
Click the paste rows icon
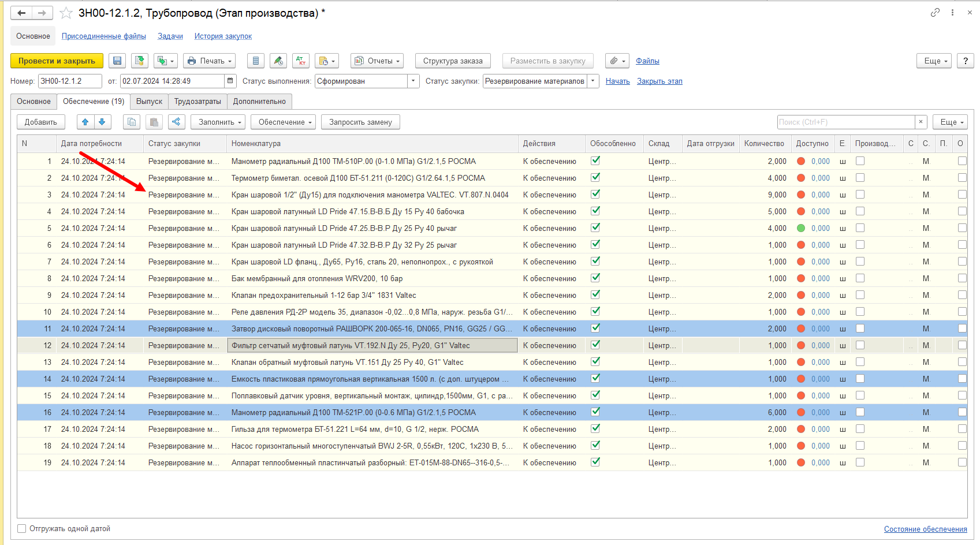tap(154, 122)
